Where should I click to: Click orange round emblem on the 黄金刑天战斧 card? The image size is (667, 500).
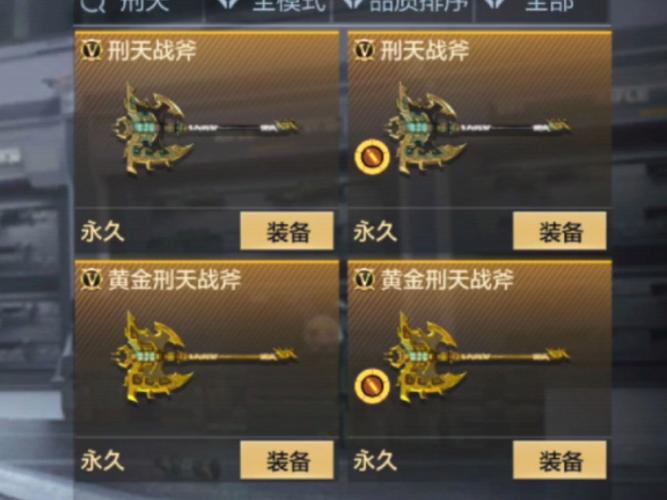(372, 386)
